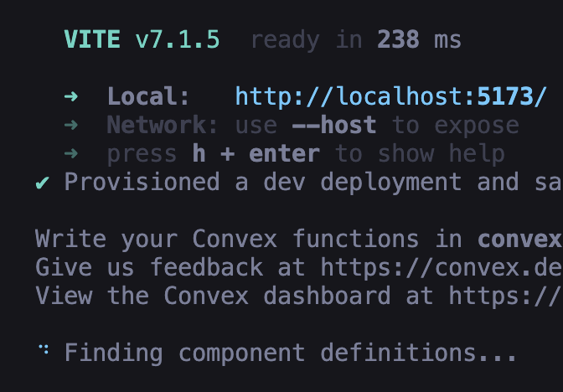Click the arrow beside 'Local:'

tap(71, 96)
